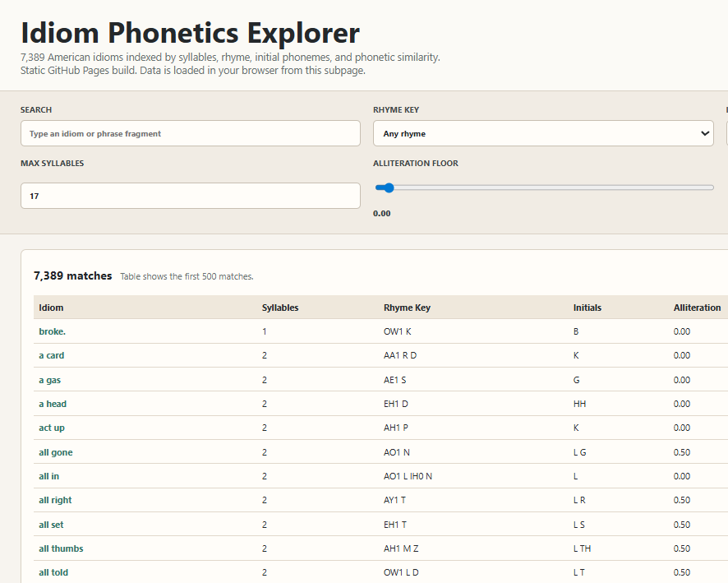Click the Alliteration Floor slider handle
This screenshot has width=728, height=583.
coord(387,187)
